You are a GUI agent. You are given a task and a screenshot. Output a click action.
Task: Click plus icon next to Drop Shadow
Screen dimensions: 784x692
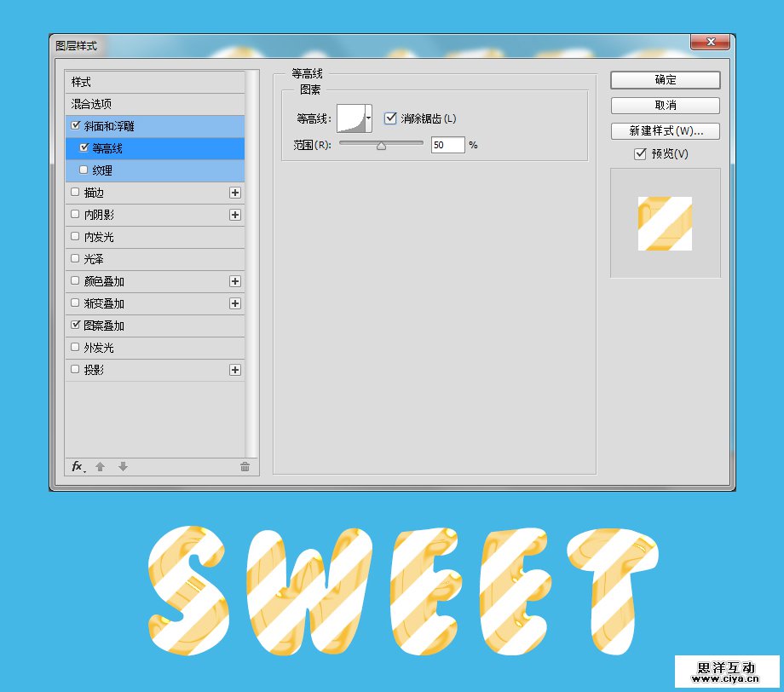[235, 370]
